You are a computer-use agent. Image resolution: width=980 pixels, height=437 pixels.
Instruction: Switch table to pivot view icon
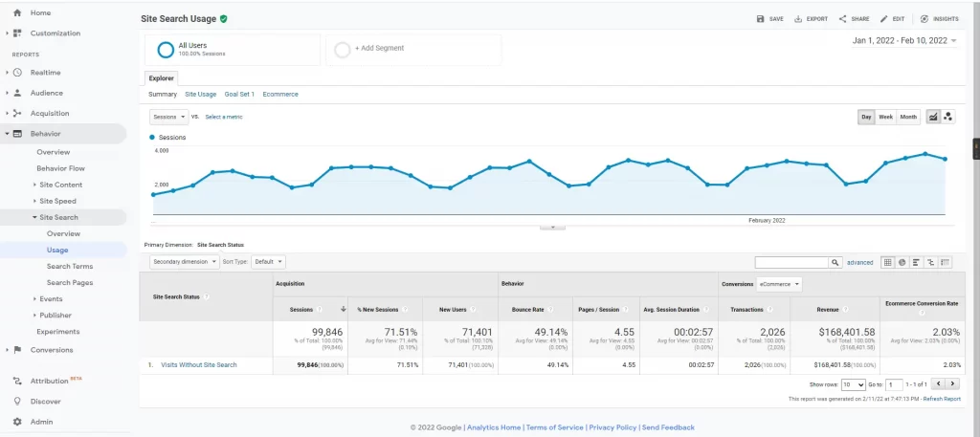click(x=946, y=262)
